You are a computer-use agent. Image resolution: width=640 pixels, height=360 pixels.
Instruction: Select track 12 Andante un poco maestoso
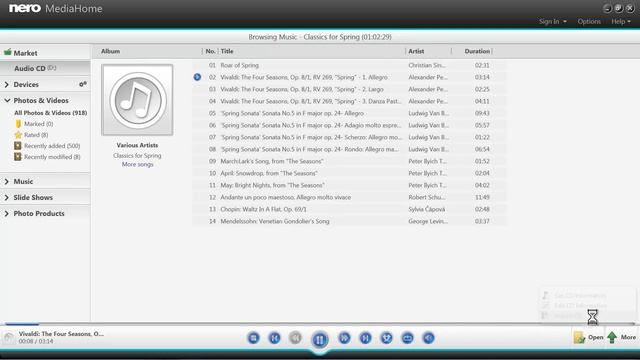coord(349,197)
